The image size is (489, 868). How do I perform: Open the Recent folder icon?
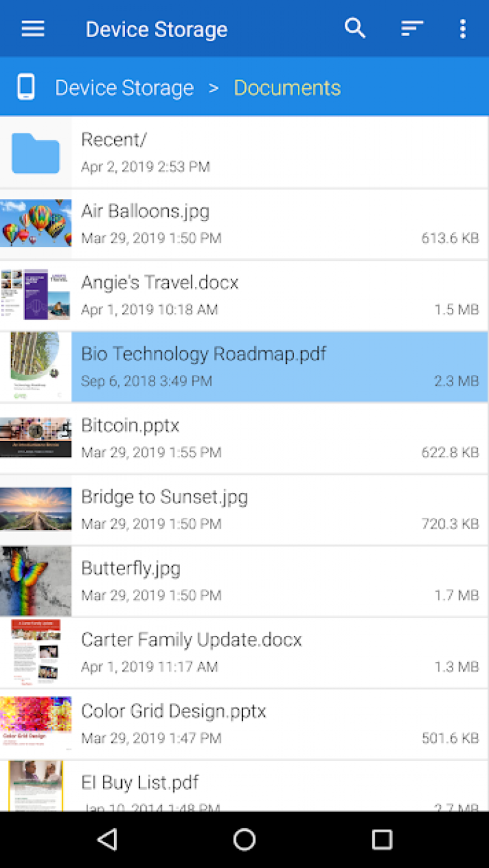[x=35, y=153]
